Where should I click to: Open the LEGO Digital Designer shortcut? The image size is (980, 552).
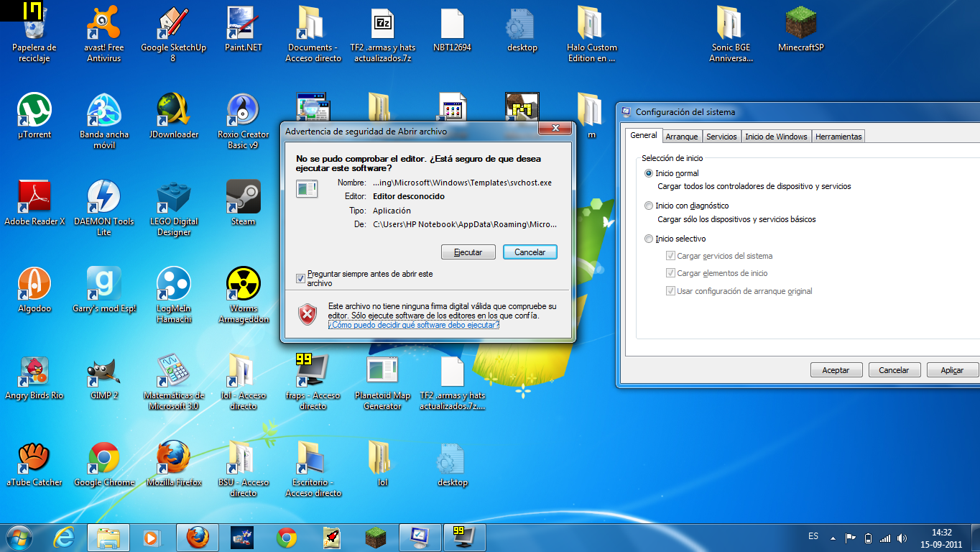(x=173, y=208)
